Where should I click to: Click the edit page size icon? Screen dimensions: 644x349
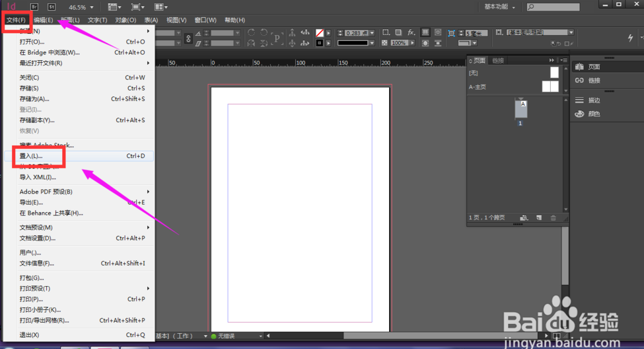(524, 217)
